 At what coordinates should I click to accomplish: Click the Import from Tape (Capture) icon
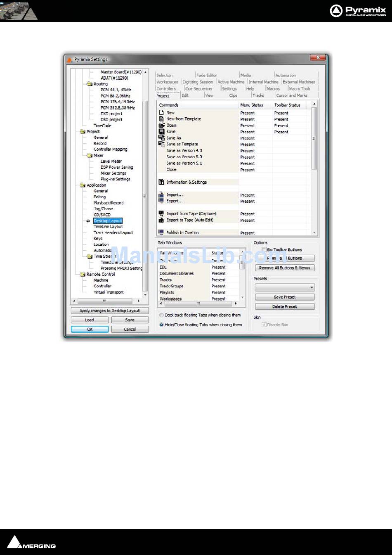coord(161,213)
